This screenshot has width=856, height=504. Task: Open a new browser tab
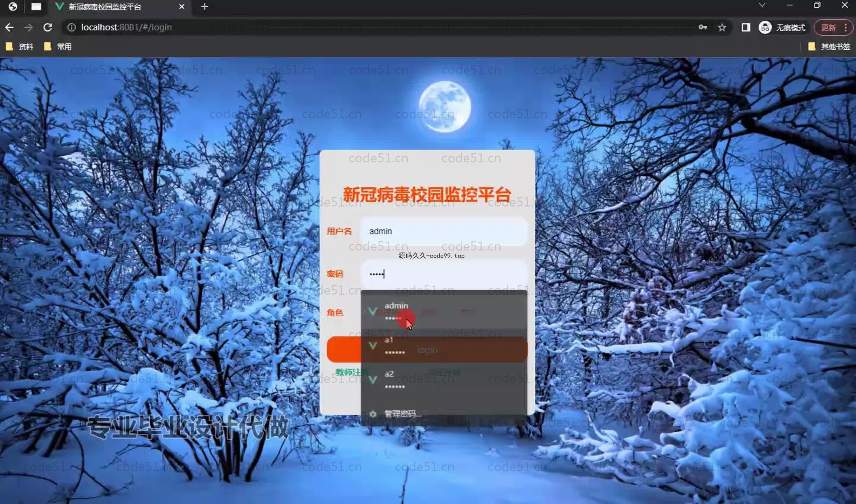[205, 7]
